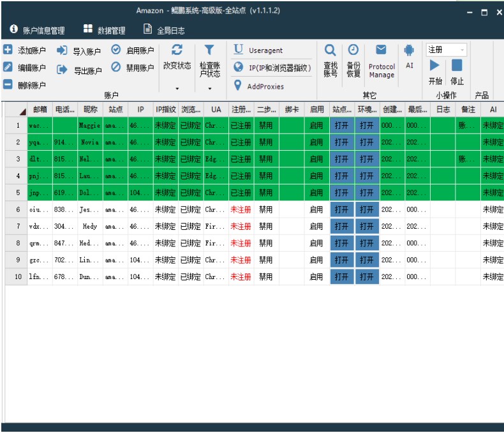The height and width of the screenshot is (433, 504).
Task: Click the 备份恢复 clock icon
Action: (353, 50)
